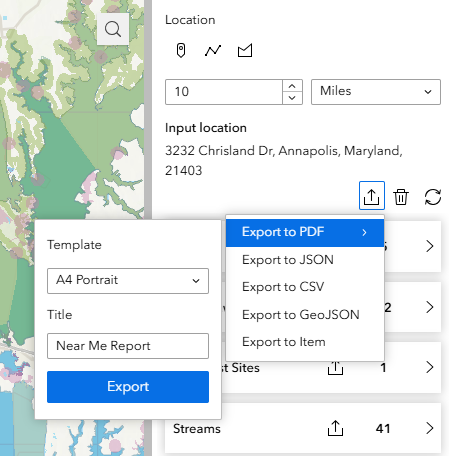Choose Export to JSON
The image size is (453, 456).
coord(305,260)
